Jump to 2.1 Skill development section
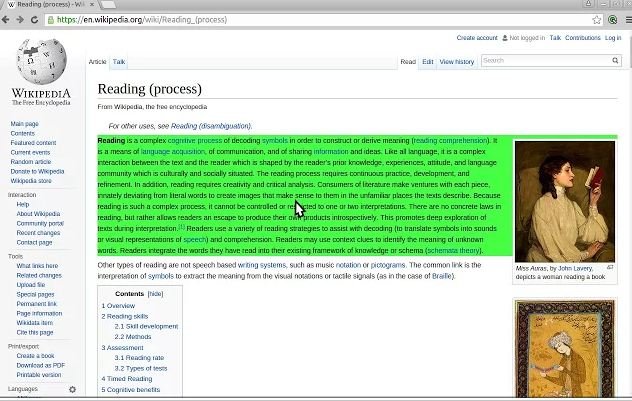 146,326
